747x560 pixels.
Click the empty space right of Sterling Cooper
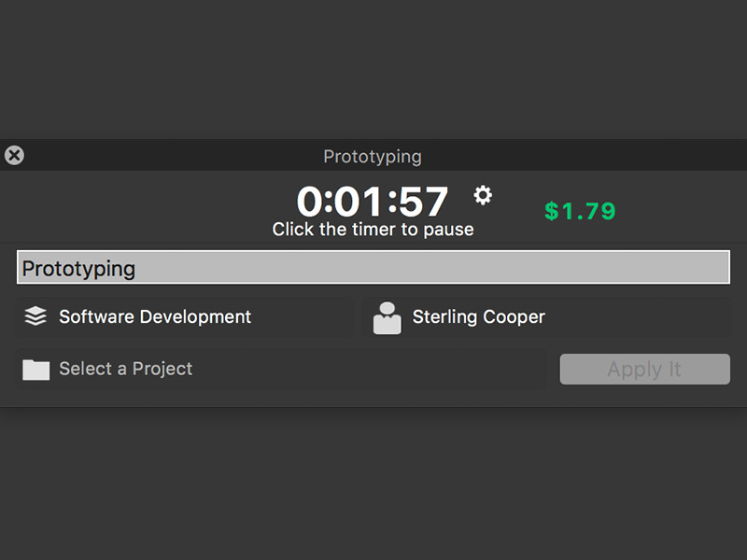644,317
